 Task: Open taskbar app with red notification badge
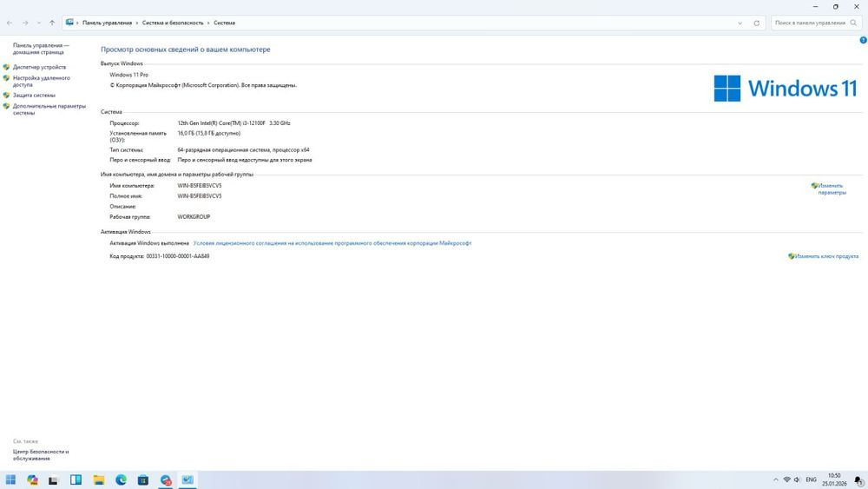pos(166,480)
